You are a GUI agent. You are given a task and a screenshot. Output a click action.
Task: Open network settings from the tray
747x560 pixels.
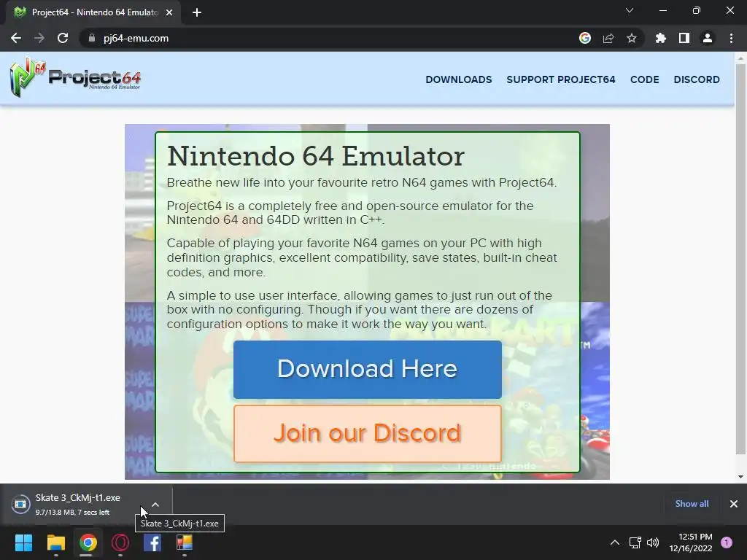[x=635, y=542]
